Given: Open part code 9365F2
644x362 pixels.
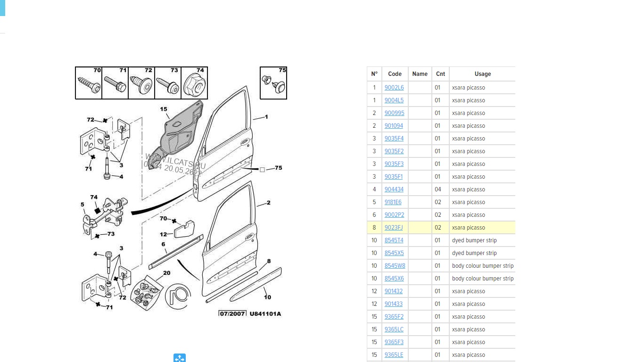Looking at the screenshot, I should click(394, 317).
